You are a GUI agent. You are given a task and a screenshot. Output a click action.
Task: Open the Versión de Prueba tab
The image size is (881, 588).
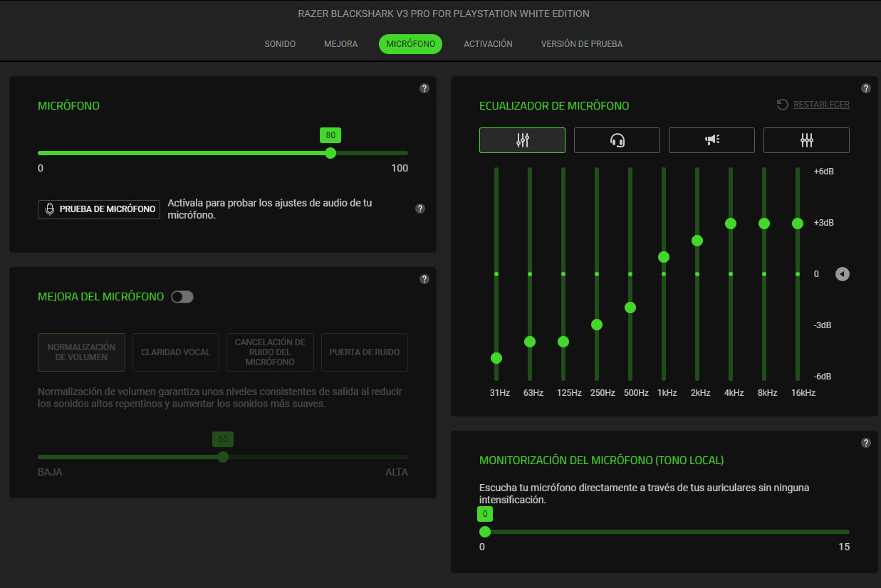(x=582, y=44)
